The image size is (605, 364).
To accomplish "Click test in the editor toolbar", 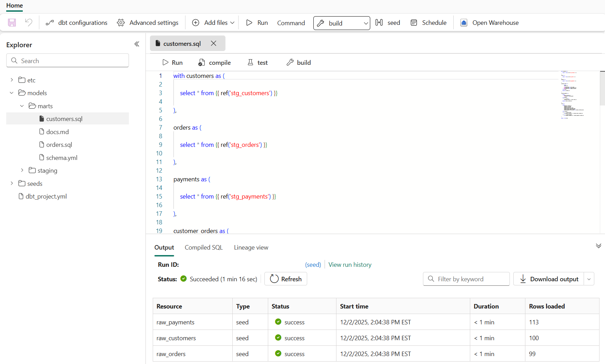I will pyautogui.click(x=258, y=62).
